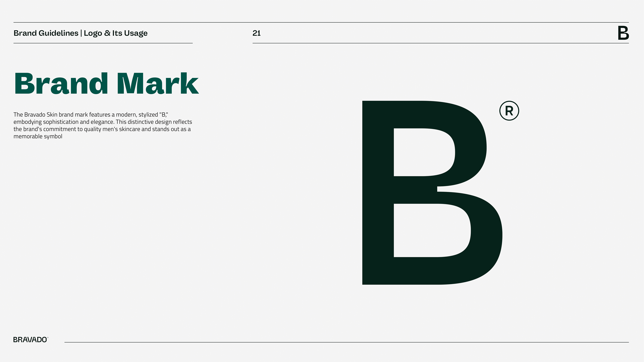Click the line under "Brand Guidelines" header

tap(103, 43)
